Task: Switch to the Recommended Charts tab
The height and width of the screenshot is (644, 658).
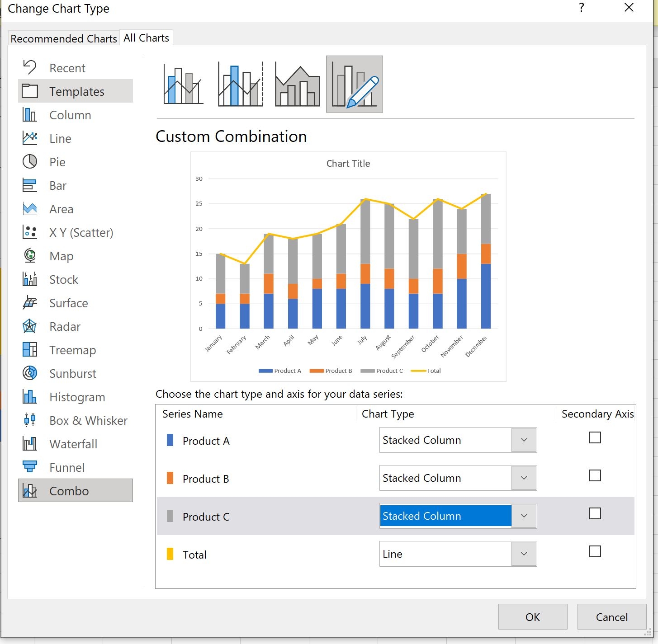Action: (x=63, y=38)
